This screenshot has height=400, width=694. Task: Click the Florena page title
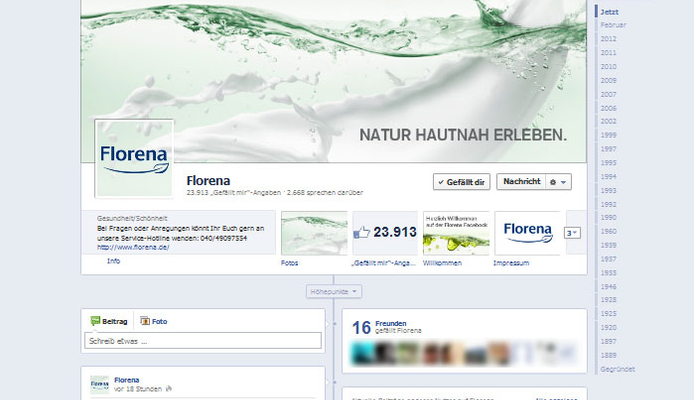coord(208,181)
